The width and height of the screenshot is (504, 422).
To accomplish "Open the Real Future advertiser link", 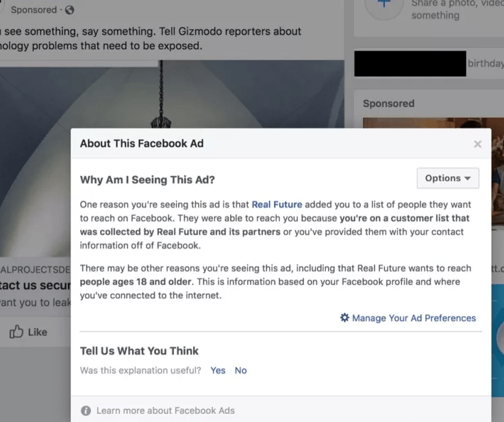I will pyautogui.click(x=277, y=205).
